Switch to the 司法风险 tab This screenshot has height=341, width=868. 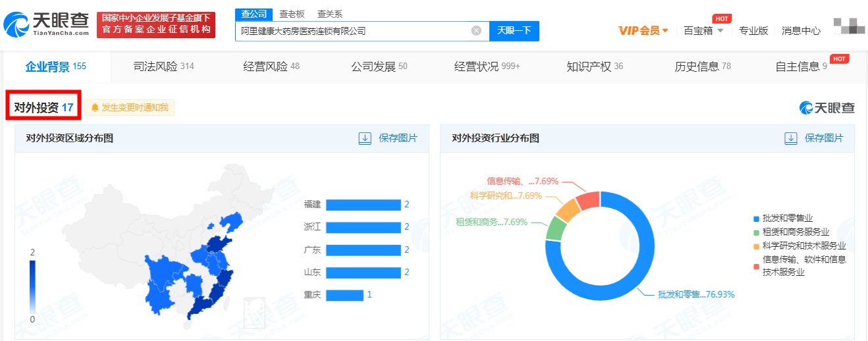click(x=163, y=66)
